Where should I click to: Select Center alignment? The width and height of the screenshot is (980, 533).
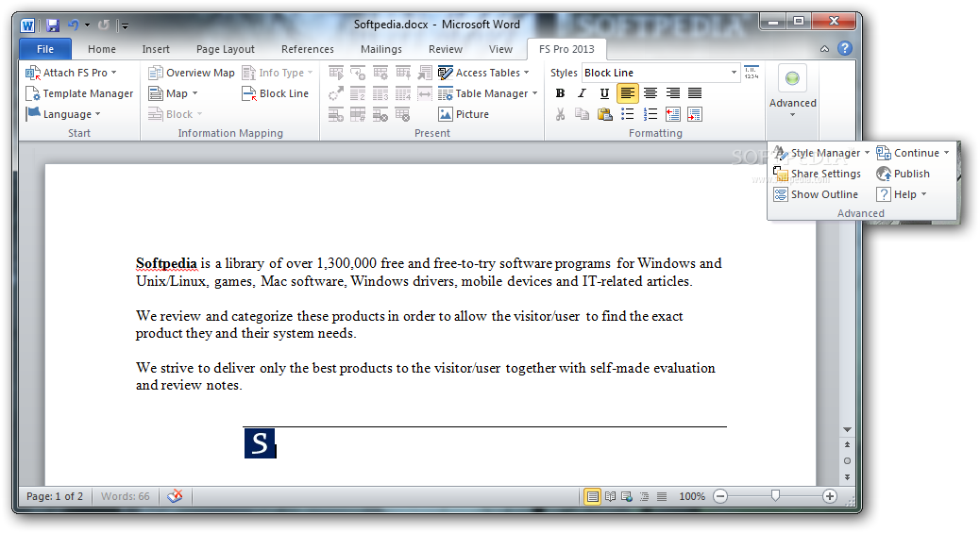(x=650, y=93)
